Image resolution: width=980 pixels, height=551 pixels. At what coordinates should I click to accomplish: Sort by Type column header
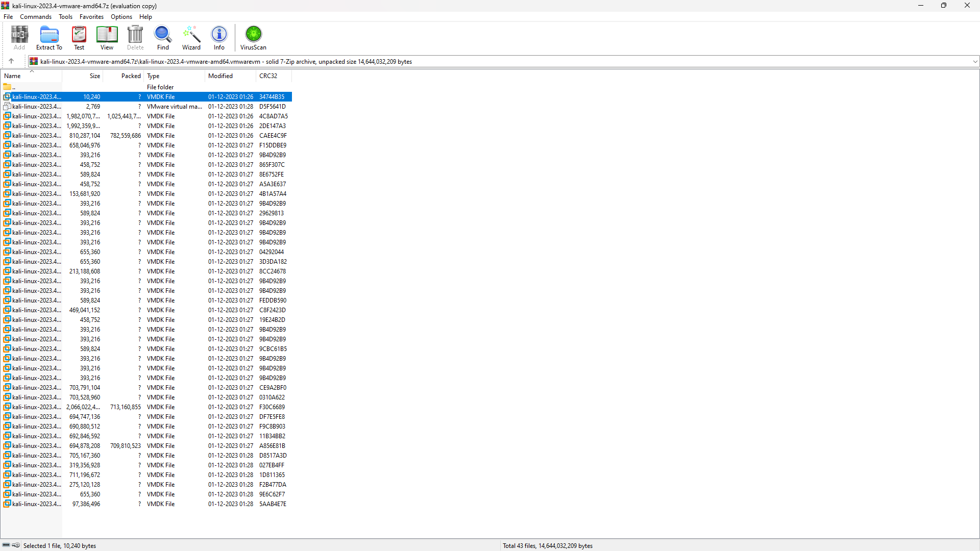174,76
